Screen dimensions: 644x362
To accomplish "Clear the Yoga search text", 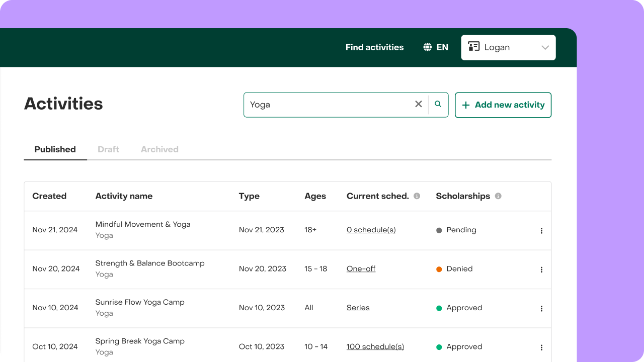I will pyautogui.click(x=418, y=104).
